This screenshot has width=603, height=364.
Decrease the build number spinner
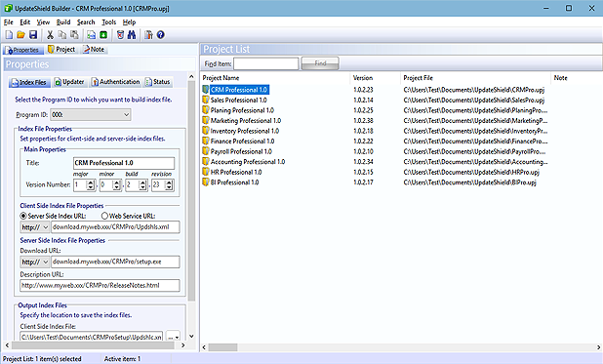(142, 187)
